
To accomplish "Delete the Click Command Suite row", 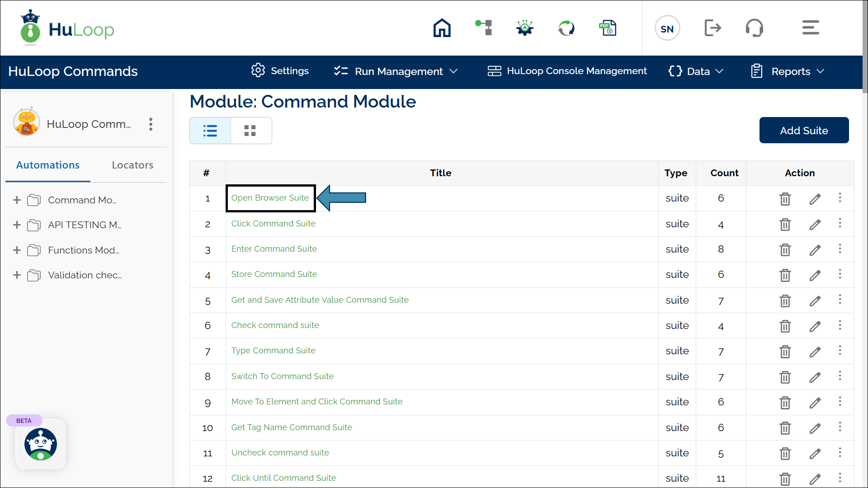I will pos(785,225).
